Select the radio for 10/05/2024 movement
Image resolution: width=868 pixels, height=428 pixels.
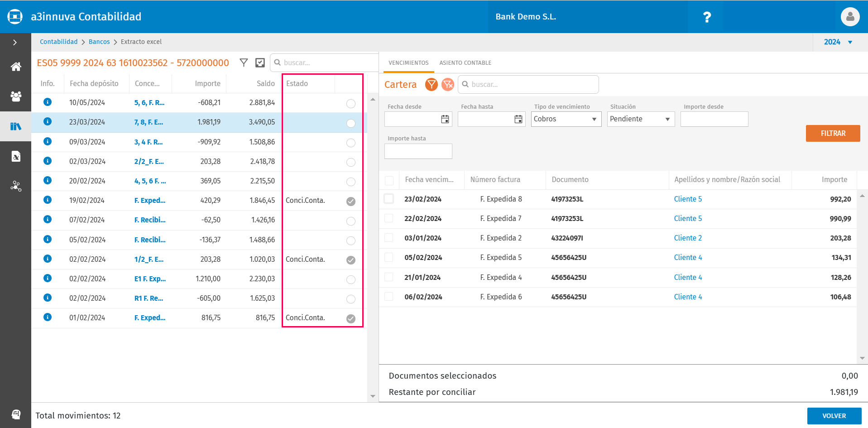(x=351, y=104)
